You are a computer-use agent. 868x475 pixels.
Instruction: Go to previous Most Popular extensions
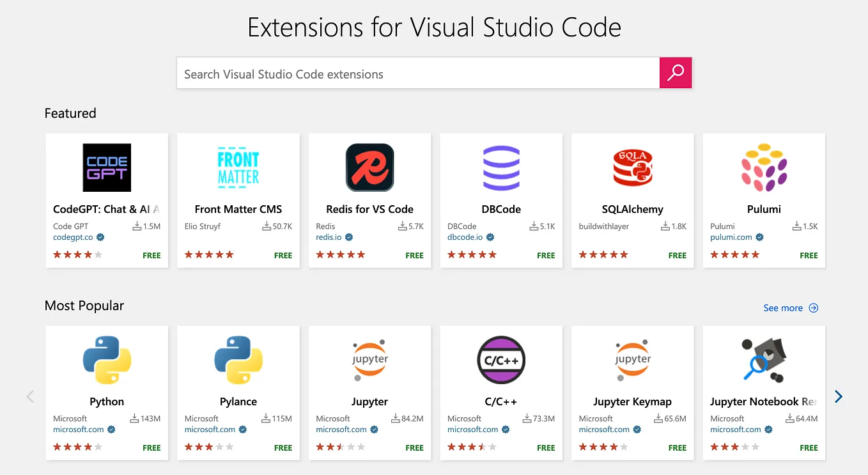(x=30, y=397)
